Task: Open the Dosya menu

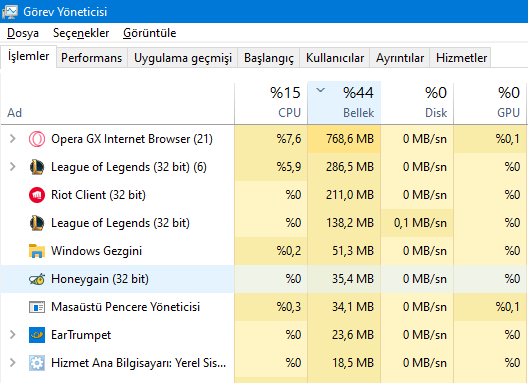Action: pos(23,33)
